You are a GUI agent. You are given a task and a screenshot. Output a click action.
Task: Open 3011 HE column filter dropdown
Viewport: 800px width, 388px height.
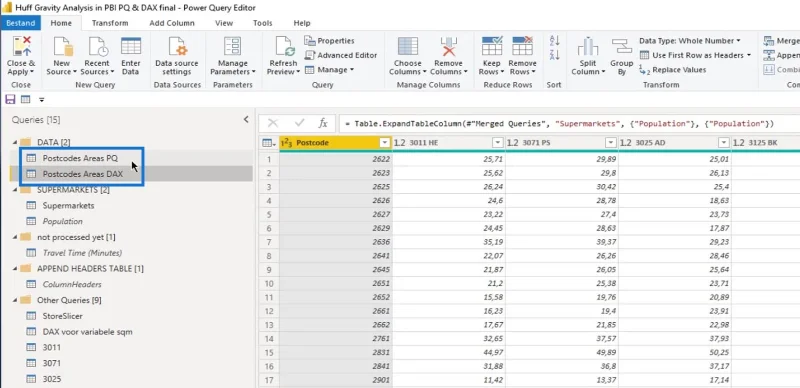[x=497, y=143]
